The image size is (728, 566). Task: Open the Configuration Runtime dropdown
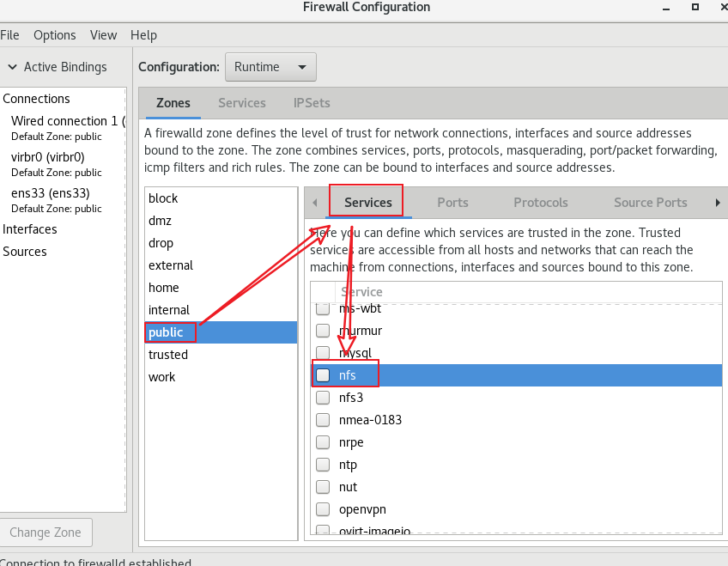tap(270, 67)
